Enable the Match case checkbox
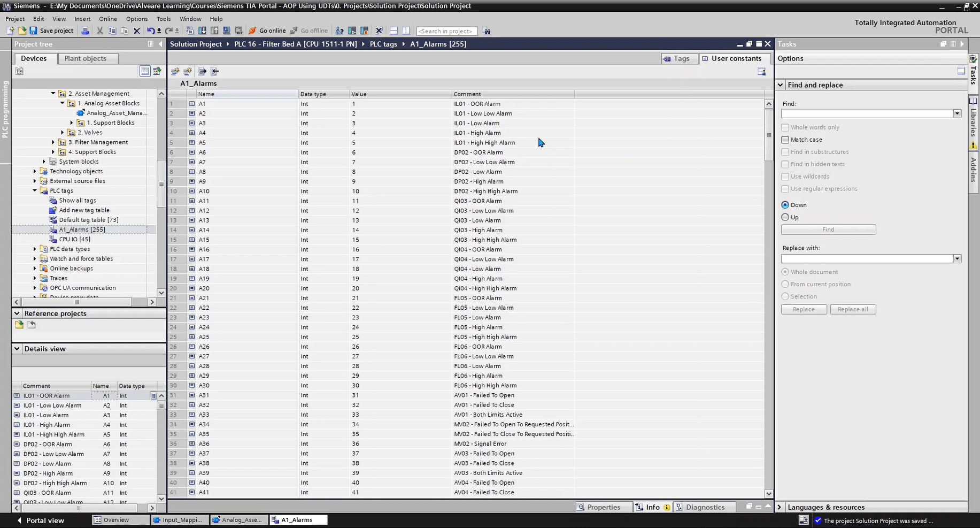 pyautogui.click(x=785, y=140)
